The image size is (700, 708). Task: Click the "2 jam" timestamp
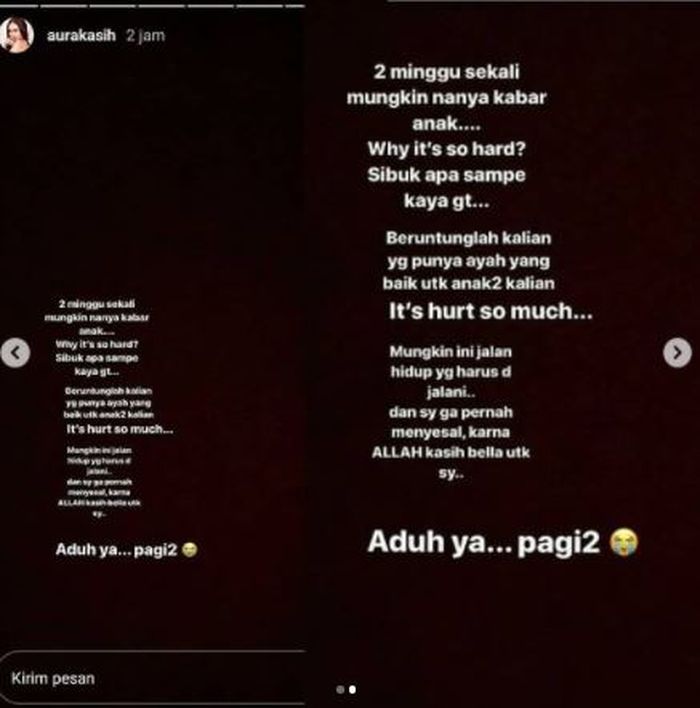(x=145, y=36)
